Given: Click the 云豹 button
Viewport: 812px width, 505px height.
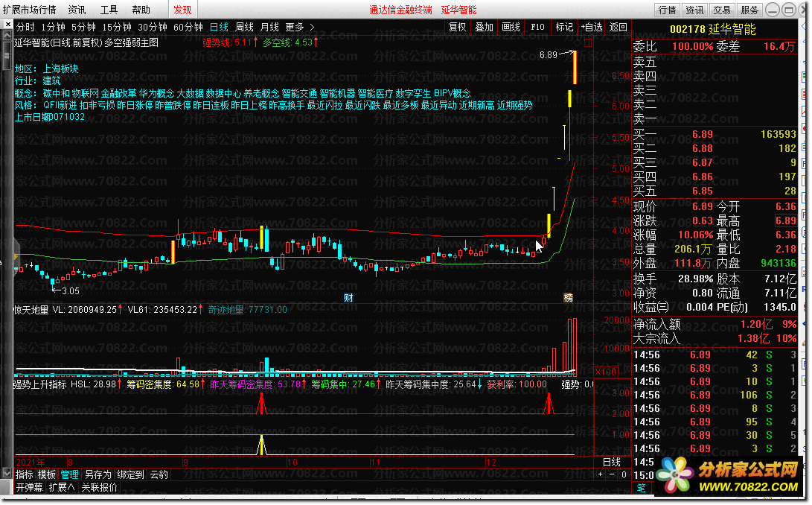Looking at the screenshot, I should 159,474.
